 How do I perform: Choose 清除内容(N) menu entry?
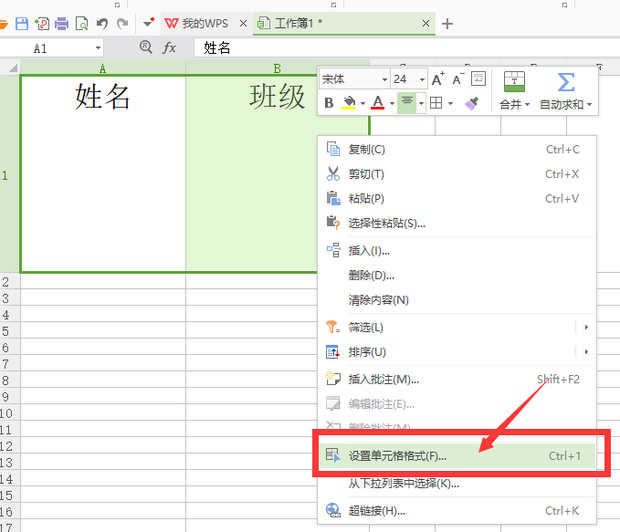[x=457, y=300]
